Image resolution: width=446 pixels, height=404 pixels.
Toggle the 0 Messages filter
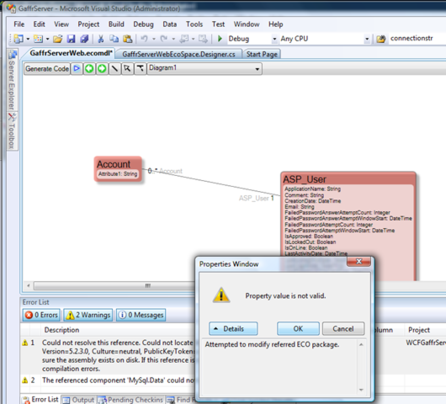tap(141, 315)
